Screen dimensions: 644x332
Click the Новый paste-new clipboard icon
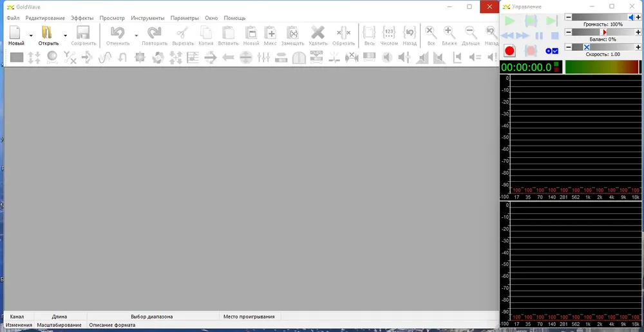tap(251, 33)
